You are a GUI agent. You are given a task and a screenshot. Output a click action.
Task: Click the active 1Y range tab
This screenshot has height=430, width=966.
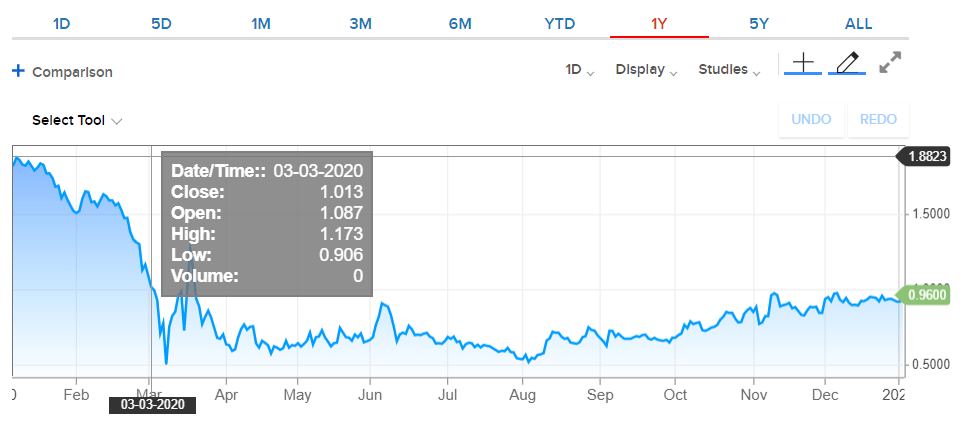click(x=659, y=24)
